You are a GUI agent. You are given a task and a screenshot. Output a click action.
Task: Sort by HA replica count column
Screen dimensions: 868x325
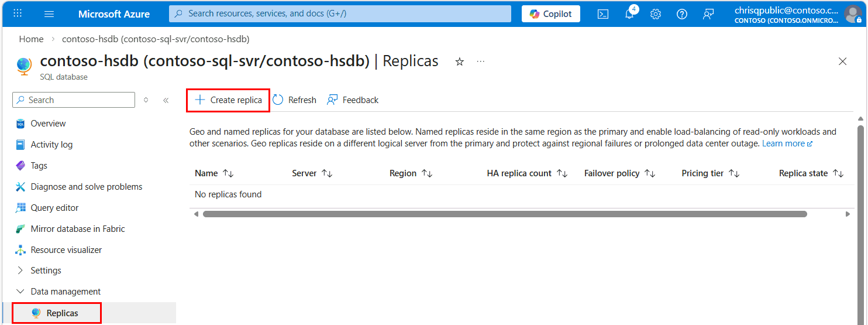[x=527, y=173]
